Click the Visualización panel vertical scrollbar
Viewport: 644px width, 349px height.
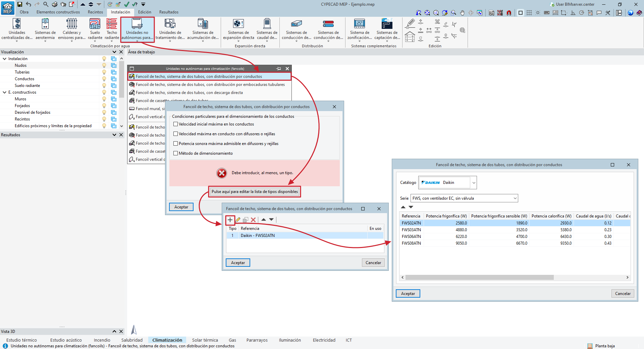pos(122,79)
